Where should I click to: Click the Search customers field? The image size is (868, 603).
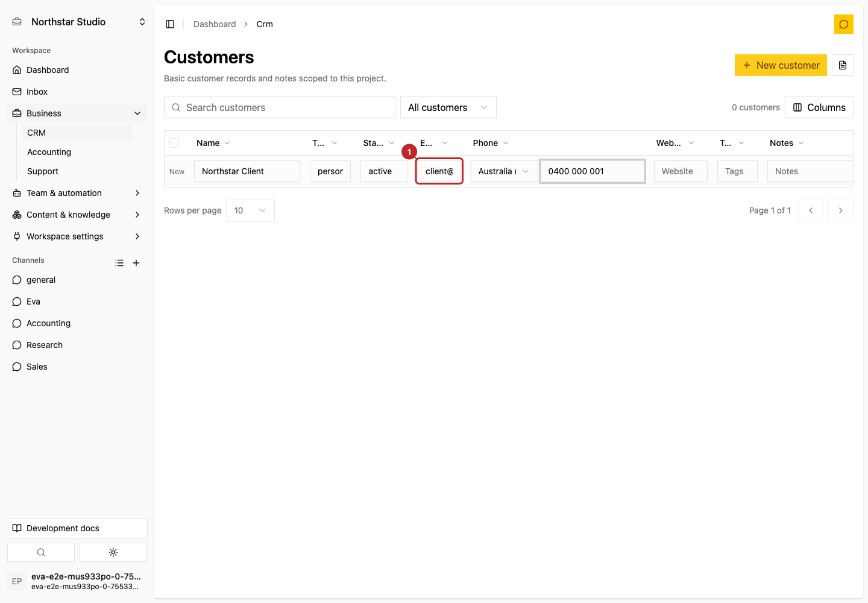[280, 107]
